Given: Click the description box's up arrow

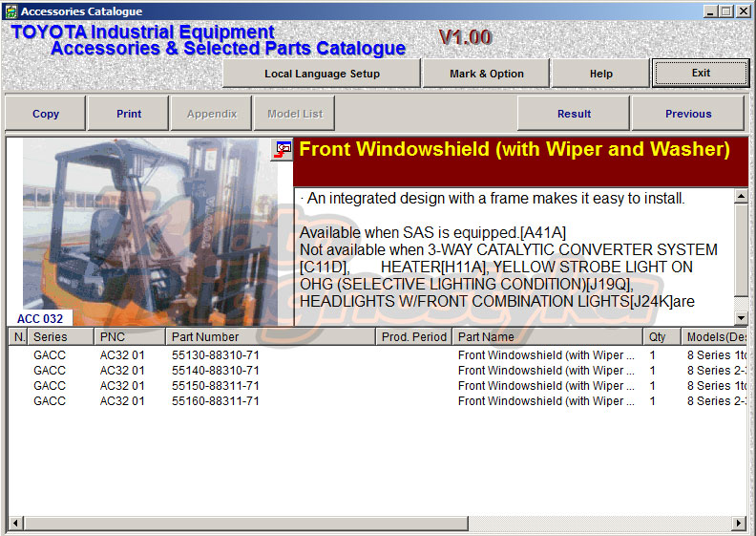Looking at the screenshot, I should [741, 196].
